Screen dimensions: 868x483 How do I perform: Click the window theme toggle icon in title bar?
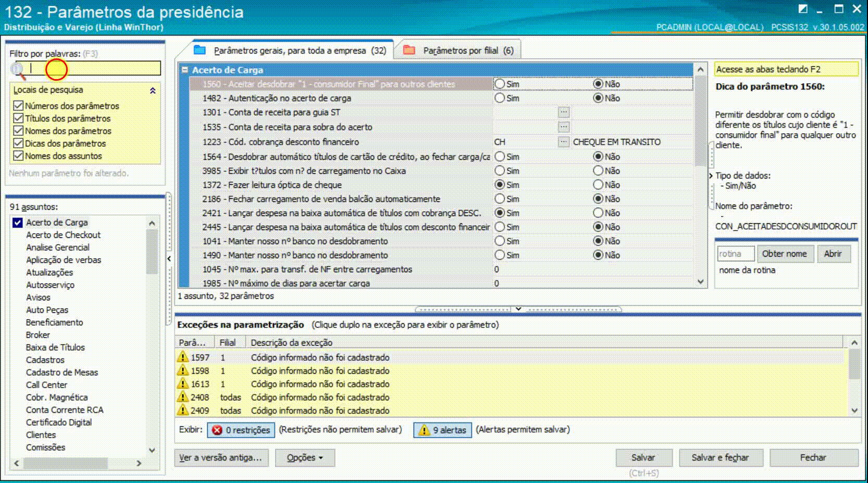[803, 9]
